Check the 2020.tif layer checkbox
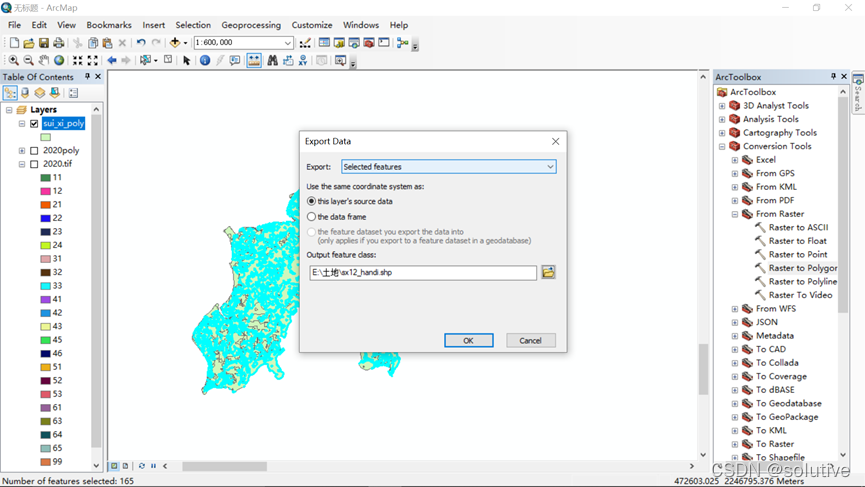 click(x=34, y=164)
